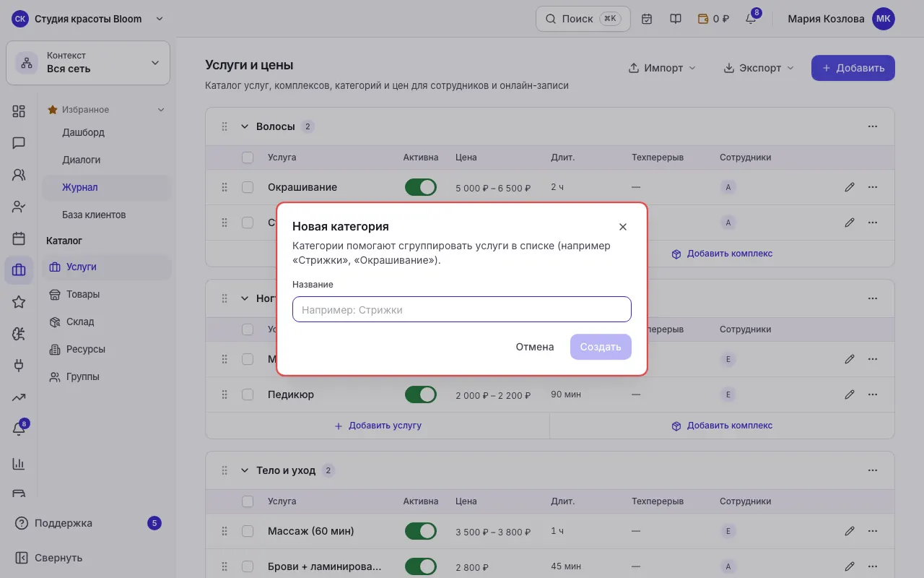Open calendar icon in left rail
Viewport: 924px width, 578px height.
coord(19,238)
